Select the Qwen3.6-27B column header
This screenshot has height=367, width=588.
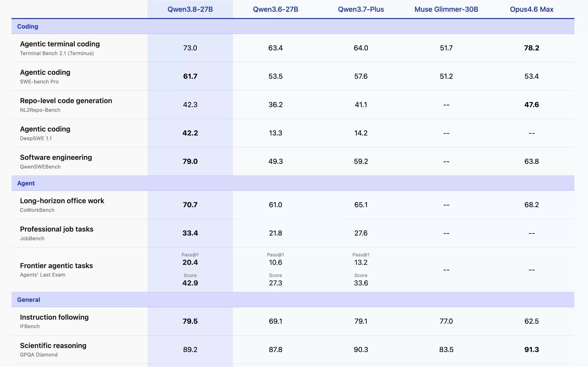[x=275, y=9]
